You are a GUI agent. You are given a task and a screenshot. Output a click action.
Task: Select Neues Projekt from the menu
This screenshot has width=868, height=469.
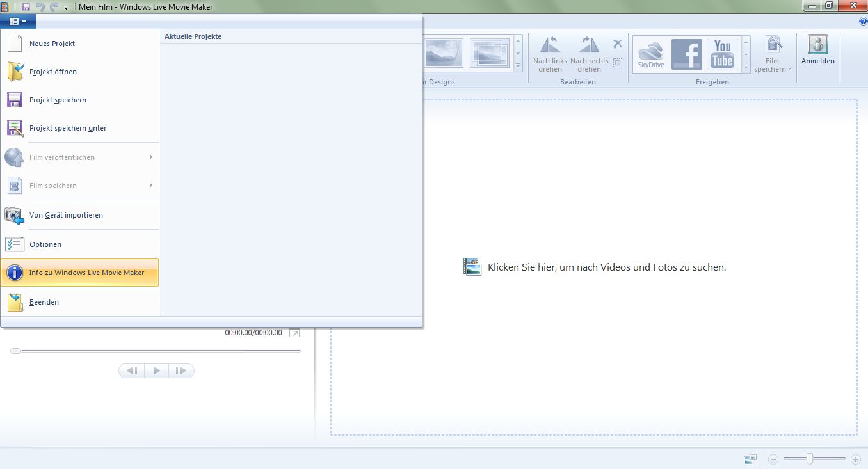pos(52,44)
